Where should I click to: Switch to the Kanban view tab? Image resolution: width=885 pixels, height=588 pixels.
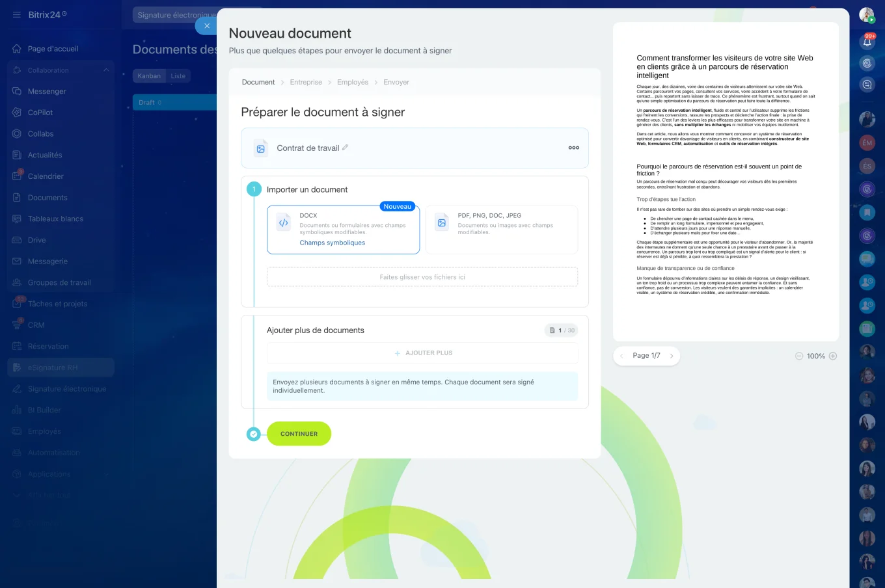149,76
